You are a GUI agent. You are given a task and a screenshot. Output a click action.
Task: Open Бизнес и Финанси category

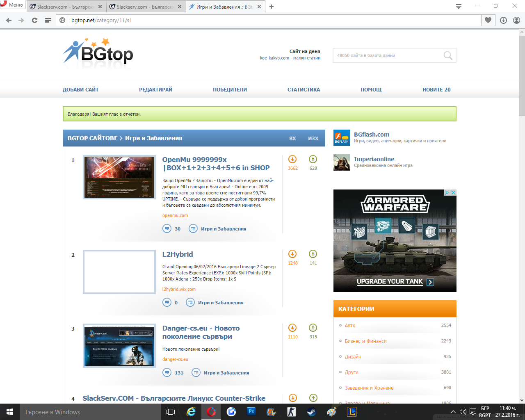365,341
